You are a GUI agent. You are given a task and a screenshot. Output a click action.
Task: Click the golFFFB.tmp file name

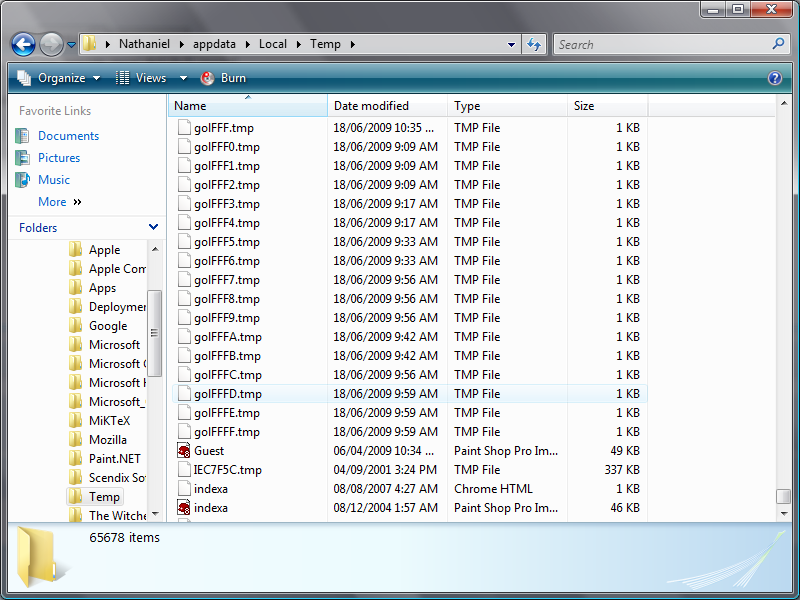click(x=228, y=356)
